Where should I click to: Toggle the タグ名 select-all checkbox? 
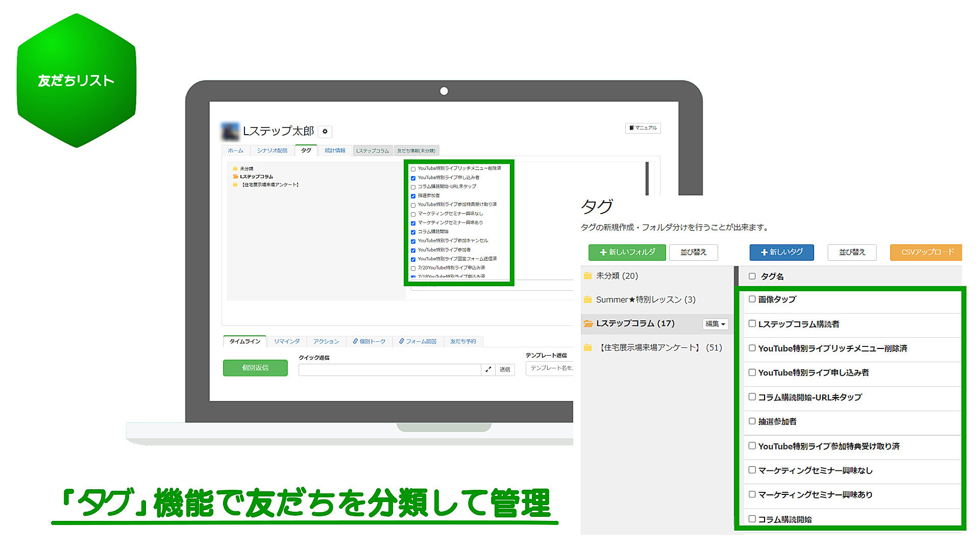(x=752, y=276)
